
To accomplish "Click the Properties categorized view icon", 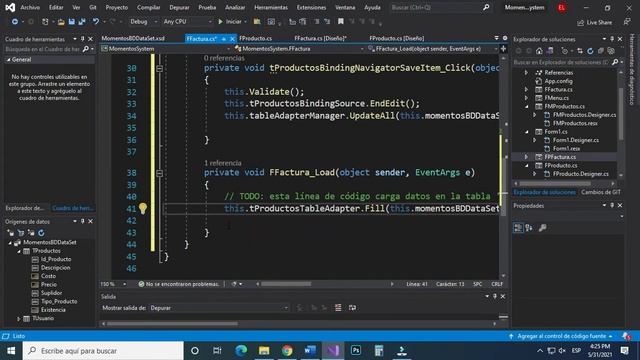I will pyautogui.click(x=518, y=228).
